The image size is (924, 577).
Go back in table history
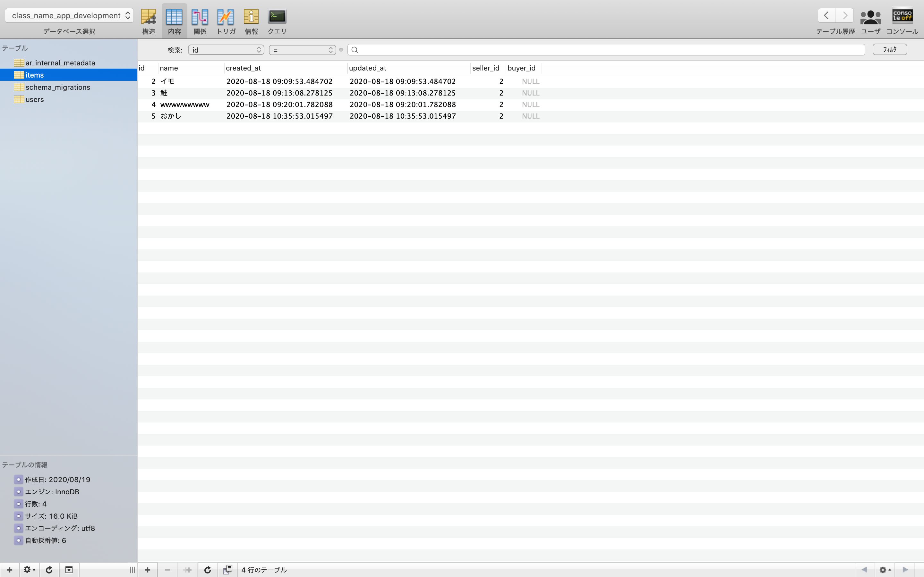(826, 16)
